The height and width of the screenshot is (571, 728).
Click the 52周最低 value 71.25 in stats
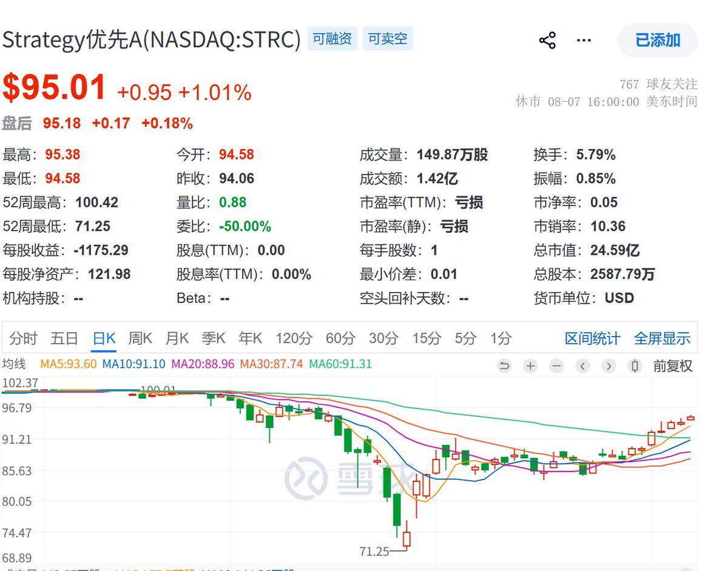tap(93, 227)
